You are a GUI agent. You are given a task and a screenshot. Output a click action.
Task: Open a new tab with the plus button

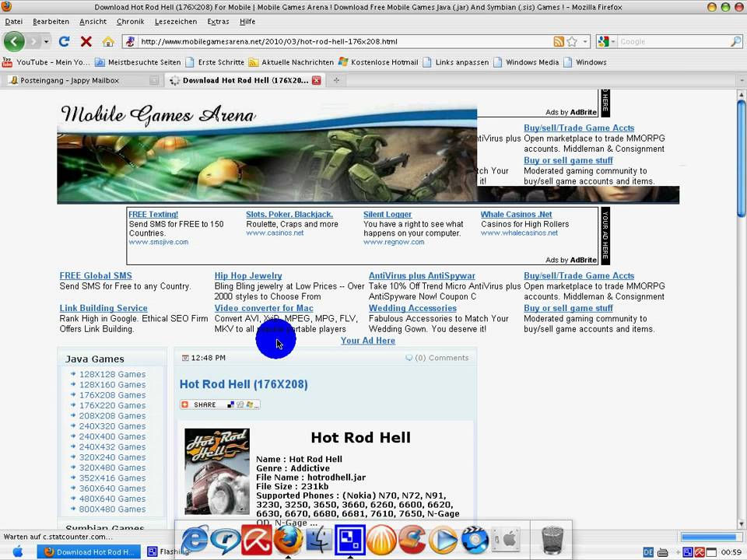pyautogui.click(x=336, y=80)
